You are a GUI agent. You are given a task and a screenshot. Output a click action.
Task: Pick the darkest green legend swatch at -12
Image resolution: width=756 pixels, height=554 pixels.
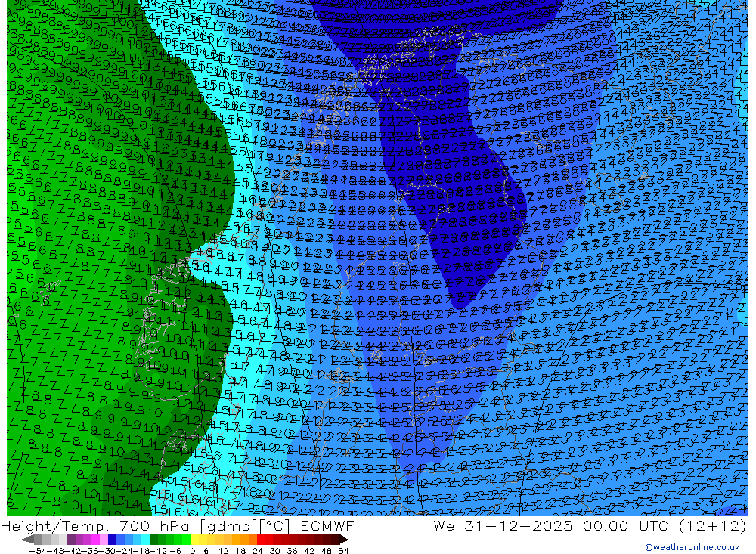point(153,540)
